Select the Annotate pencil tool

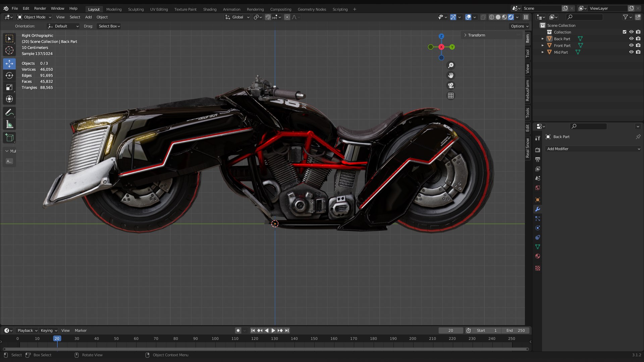pyautogui.click(x=9, y=112)
